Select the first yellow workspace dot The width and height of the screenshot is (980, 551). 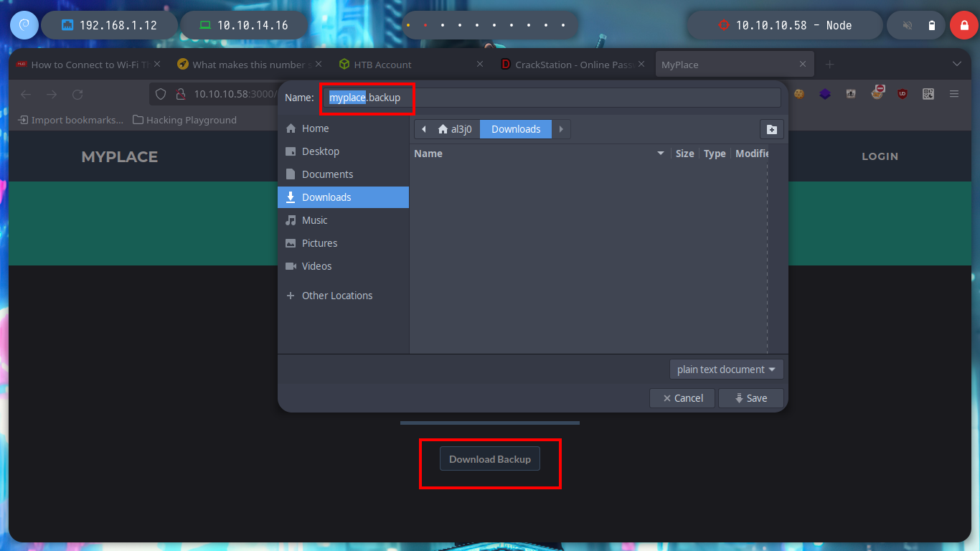point(408,25)
